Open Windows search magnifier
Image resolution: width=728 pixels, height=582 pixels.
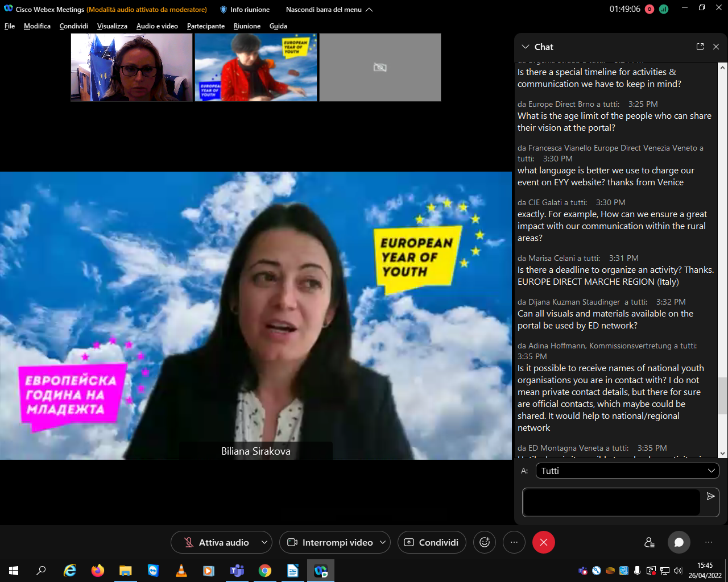pos(41,571)
